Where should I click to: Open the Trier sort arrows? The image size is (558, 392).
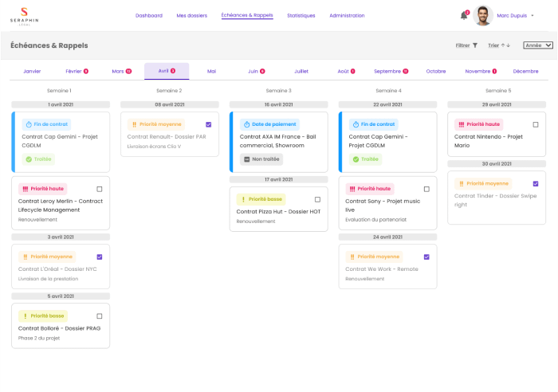(499, 45)
